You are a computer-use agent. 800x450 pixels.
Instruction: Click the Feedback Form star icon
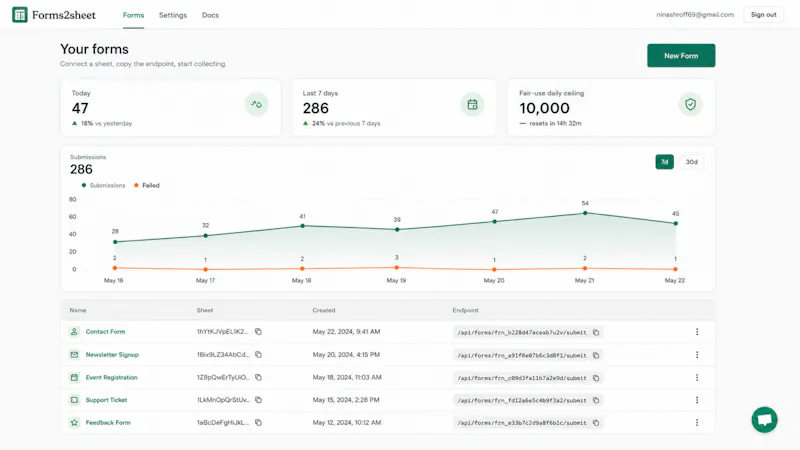74,422
